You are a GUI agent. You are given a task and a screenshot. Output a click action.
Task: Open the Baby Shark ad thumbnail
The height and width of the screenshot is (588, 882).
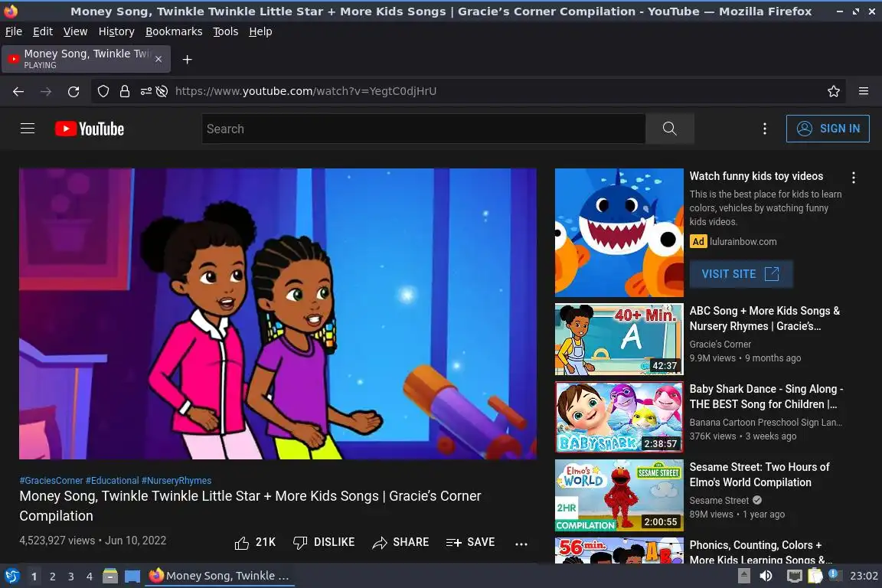pos(619,233)
